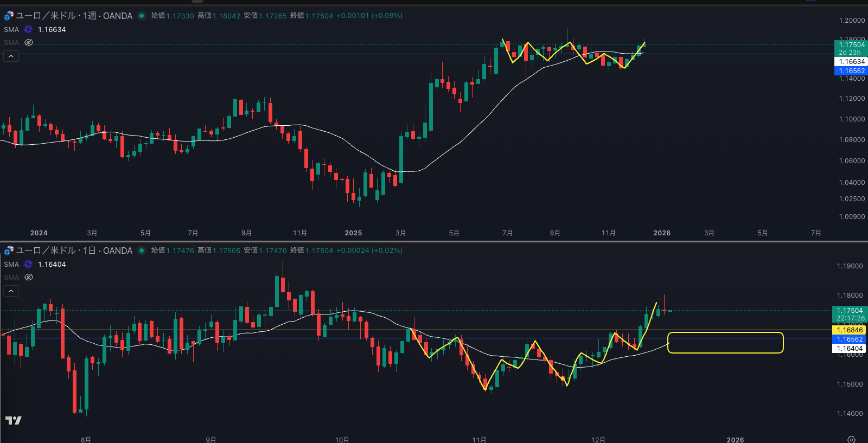Collapse the indicator legend on daily chart
Screen dimensions: 868x443
11,291
